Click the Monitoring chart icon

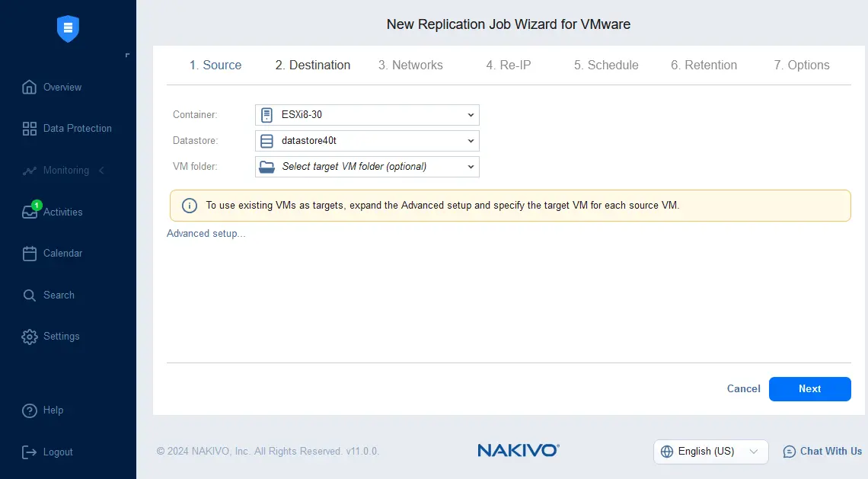[30, 171]
